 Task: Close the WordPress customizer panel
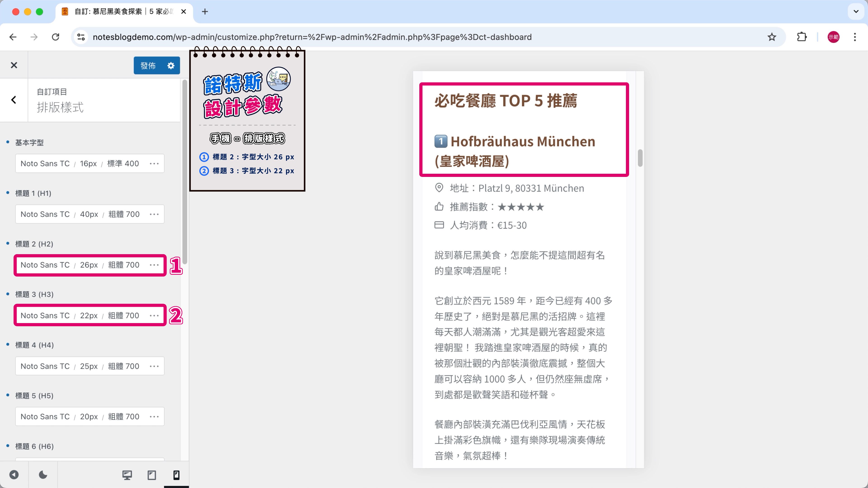coord(14,65)
